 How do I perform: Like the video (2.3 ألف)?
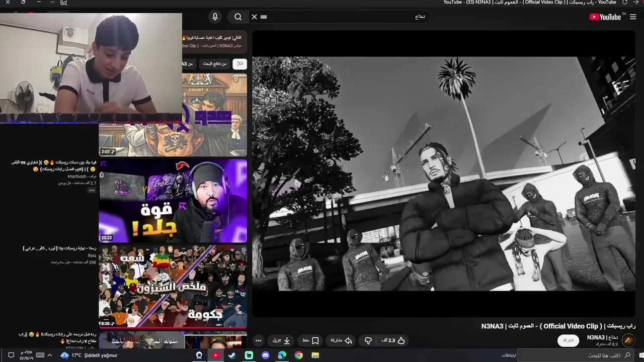coord(393,340)
